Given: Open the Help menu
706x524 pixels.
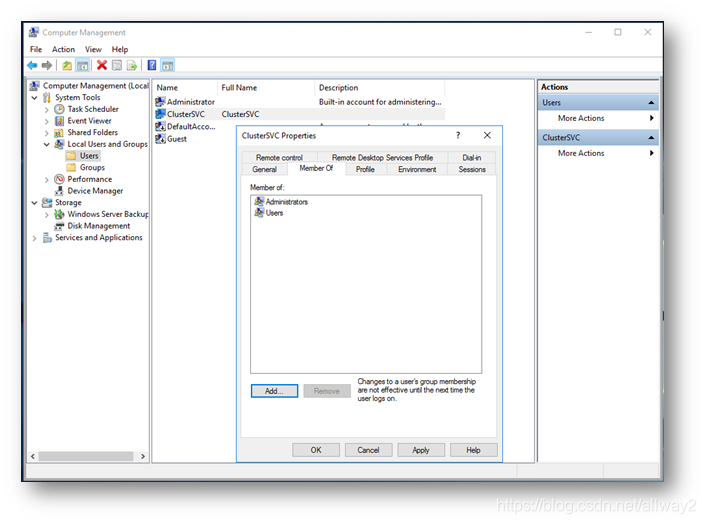Looking at the screenshot, I should coord(120,49).
